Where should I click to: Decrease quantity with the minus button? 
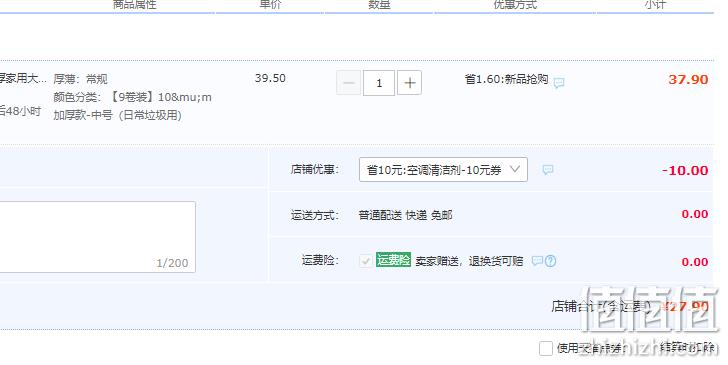(348, 83)
